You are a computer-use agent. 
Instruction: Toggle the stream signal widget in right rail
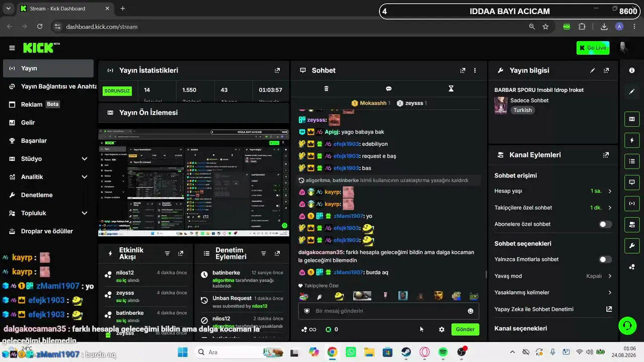click(x=632, y=203)
